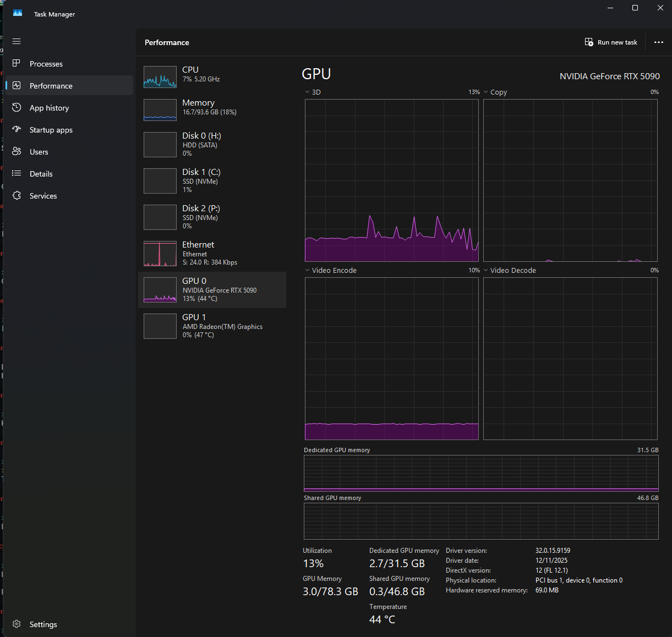This screenshot has width=672, height=637.
Task: Click the NVIDIA GeForce RTX 5090 heading
Action: [610, 76]
